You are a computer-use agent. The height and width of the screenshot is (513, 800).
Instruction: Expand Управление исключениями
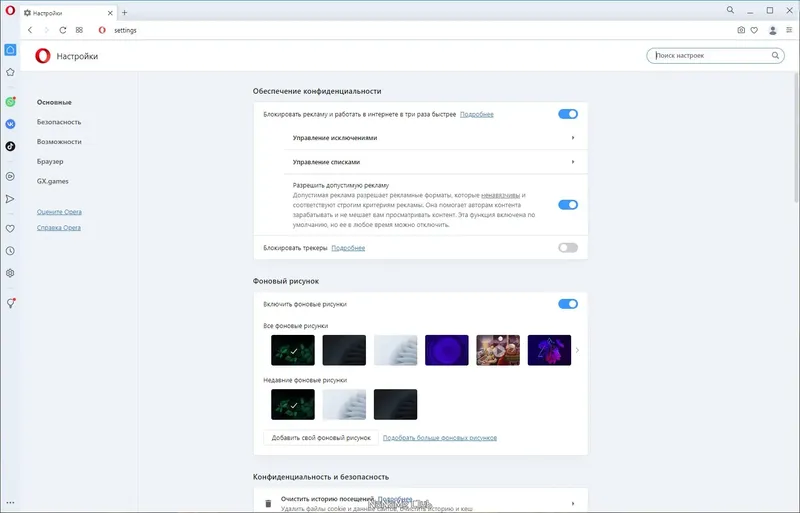coord(435,138)
